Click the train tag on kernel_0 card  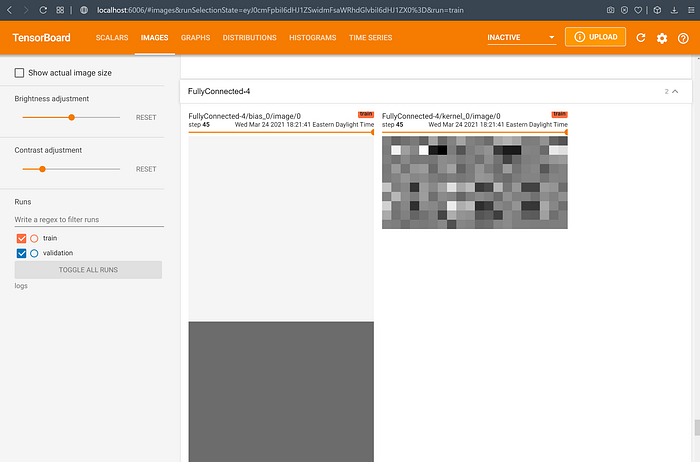coord(559,114)
